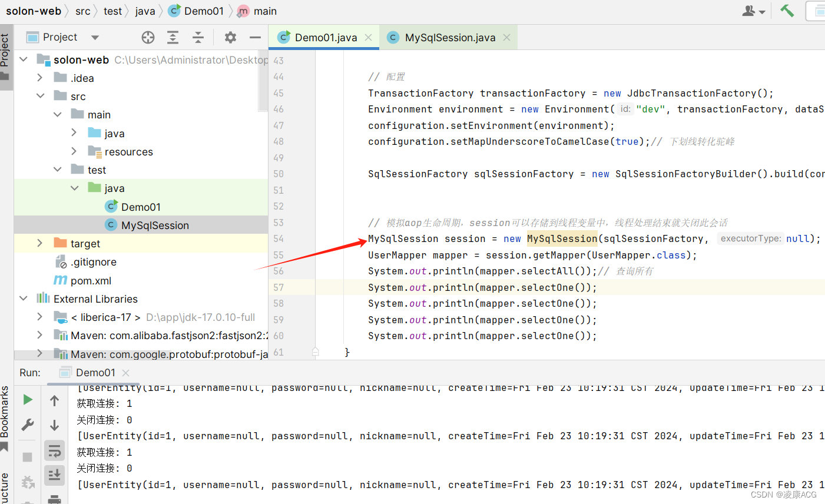This screenshot has width=825, height=504.
Task: Expand the main java folder
Action: (74, 133)
